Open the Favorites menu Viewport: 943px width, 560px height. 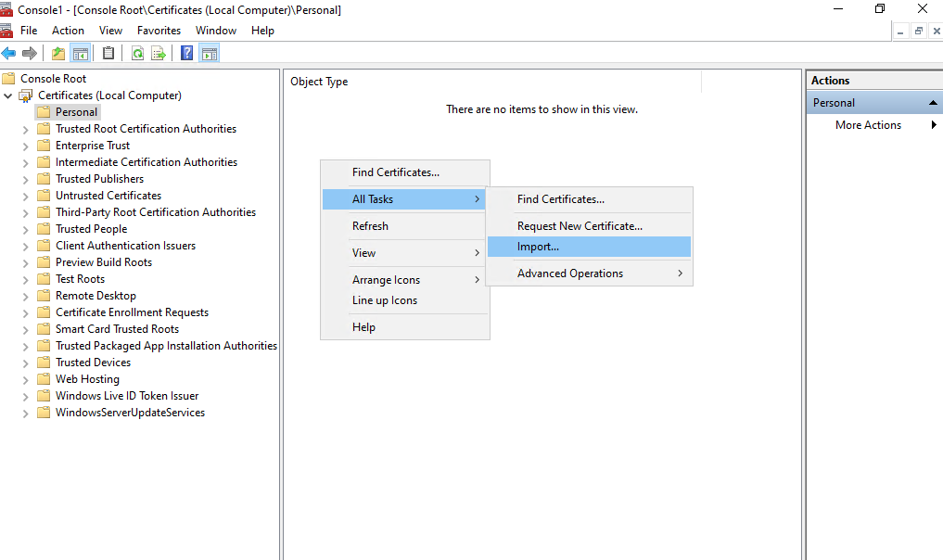click(159, 30)
